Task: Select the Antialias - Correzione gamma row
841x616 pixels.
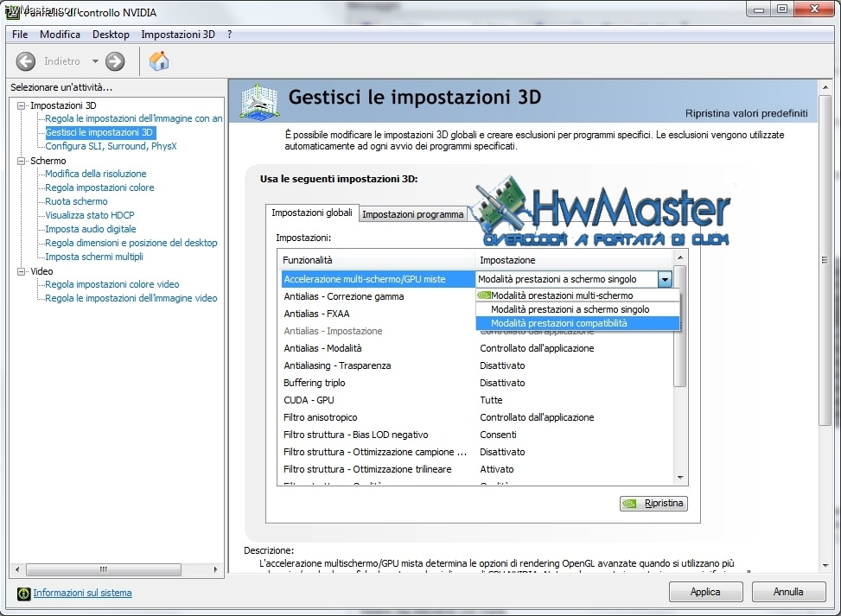Action: pyautogui.click(x=378, y=296)
